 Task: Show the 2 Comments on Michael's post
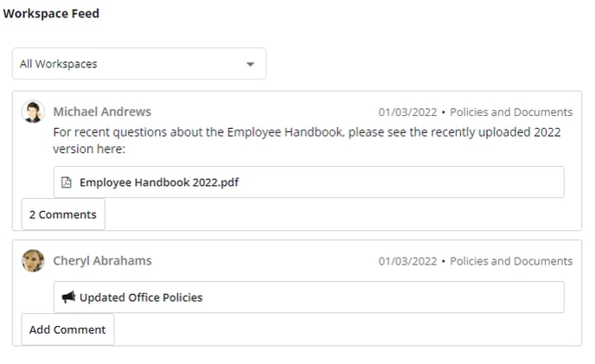point(63,214)
